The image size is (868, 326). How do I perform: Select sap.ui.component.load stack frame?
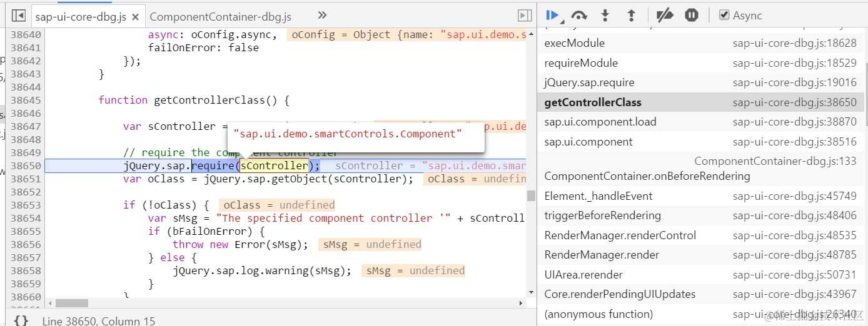[x=700, y=122]
